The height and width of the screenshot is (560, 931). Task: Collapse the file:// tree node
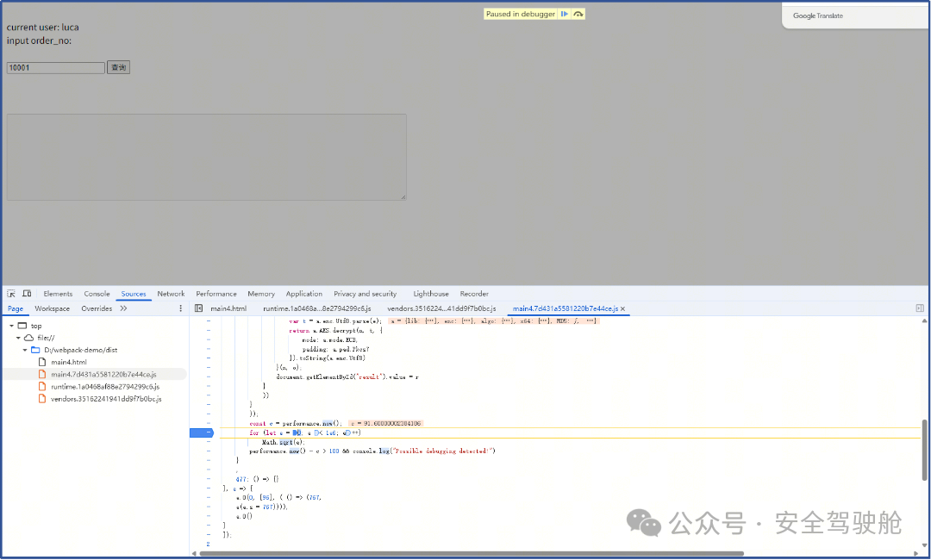click(x=18, y=339)
